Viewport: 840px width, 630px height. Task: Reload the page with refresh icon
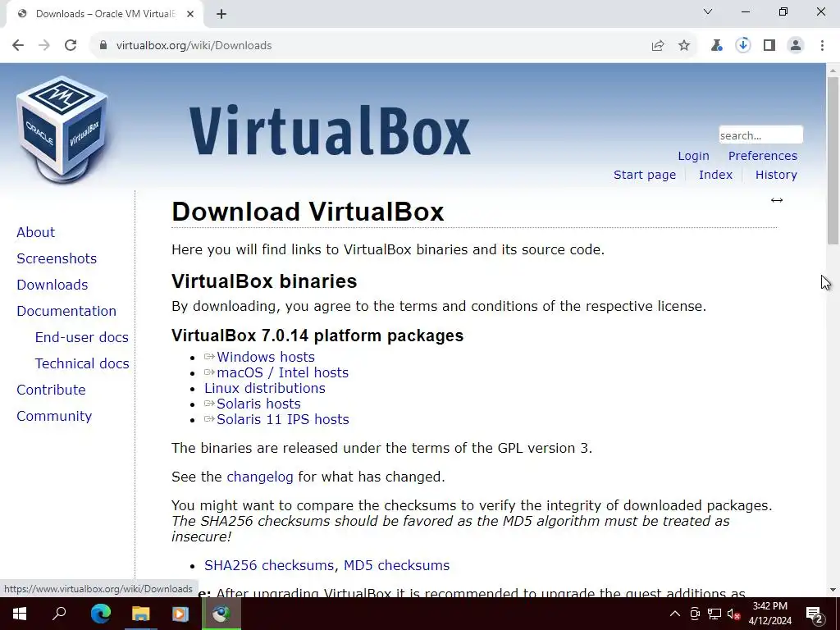click(x=71, y=46)
